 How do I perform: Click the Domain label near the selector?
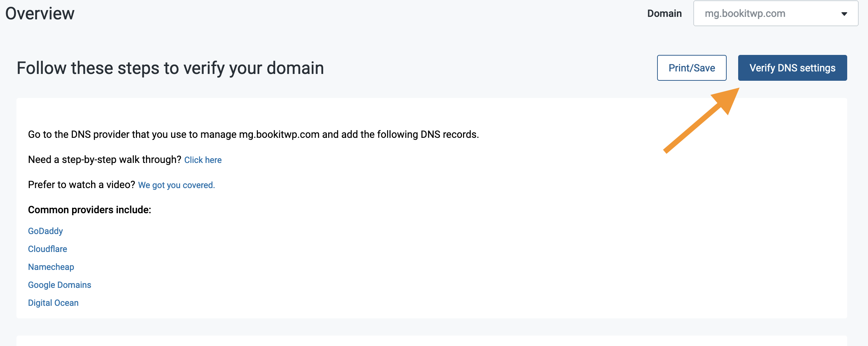(x=665, y=13)
